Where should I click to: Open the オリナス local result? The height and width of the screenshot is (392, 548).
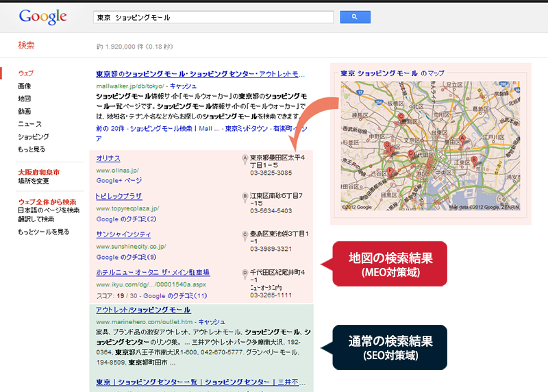click(x=108, y=158)
